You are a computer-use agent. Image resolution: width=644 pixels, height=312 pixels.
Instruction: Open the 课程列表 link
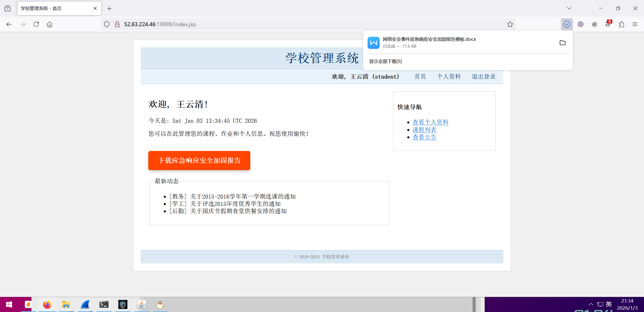pos(424,130)
